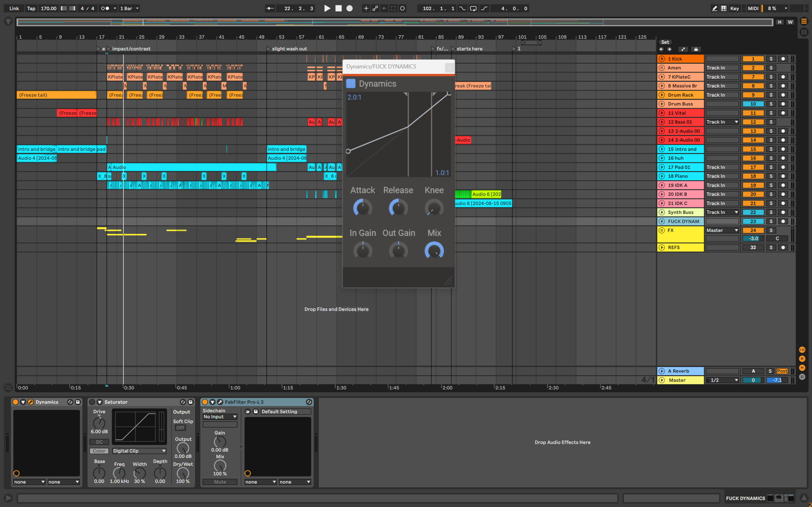The image size is (812, 507).
Task: Click the Link button
Action: point(14,8)
